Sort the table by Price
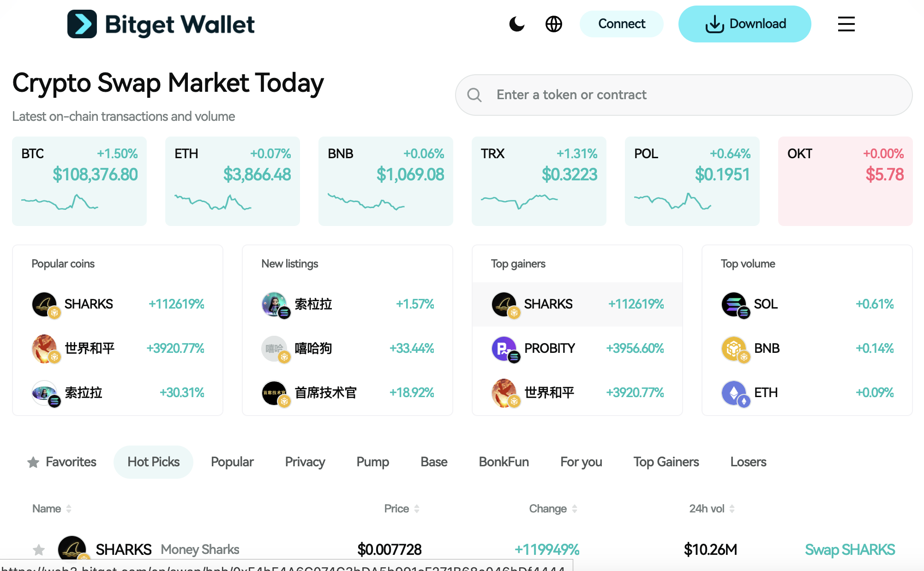The image size is (924, 571). (402, 509)
